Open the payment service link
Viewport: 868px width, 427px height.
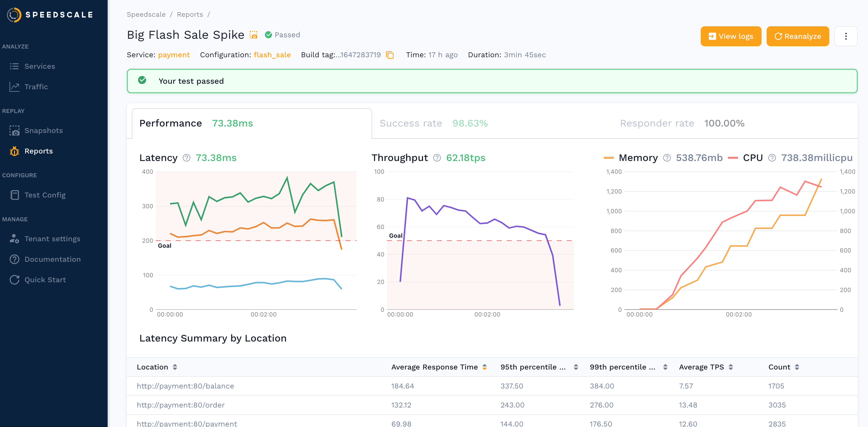click(174, 55)
